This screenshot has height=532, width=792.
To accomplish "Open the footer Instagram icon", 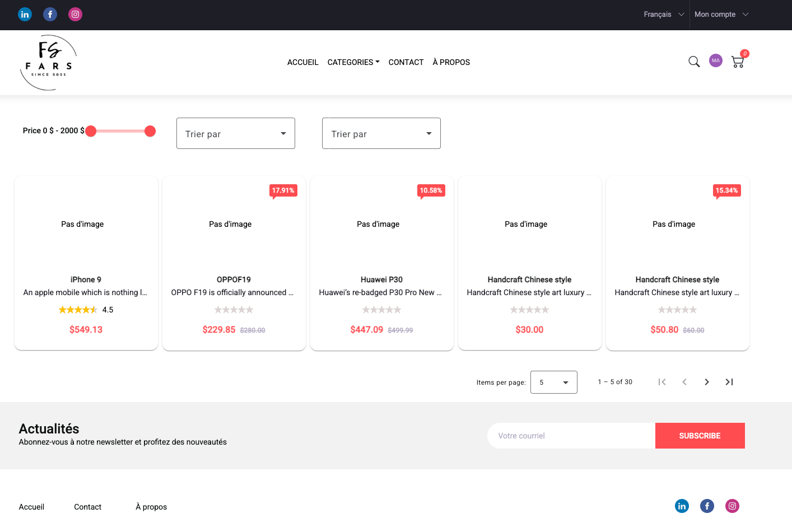I will point(732,506).
